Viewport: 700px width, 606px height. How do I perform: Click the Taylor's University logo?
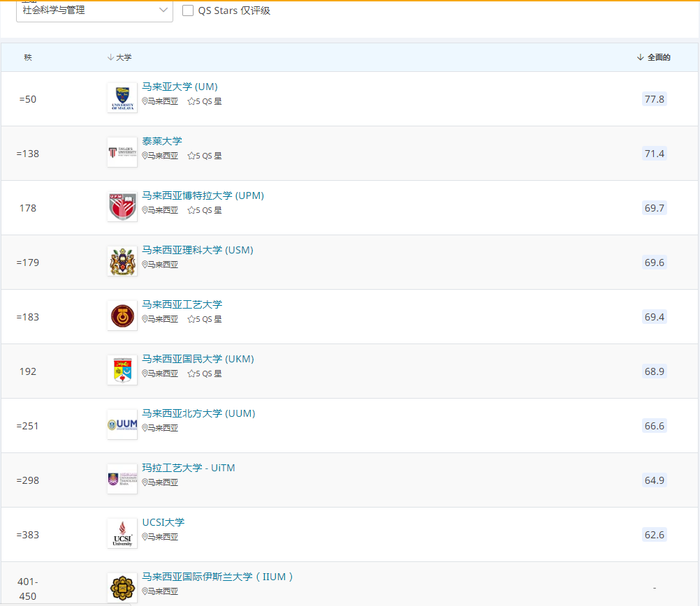(x=122, y=153)
